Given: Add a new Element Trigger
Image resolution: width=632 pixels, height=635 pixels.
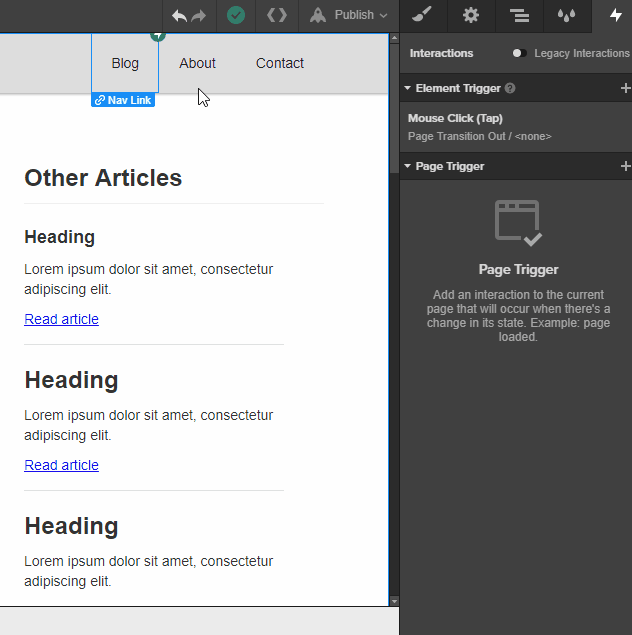Looking at the screenshot, I should pyautogui.click(x=626, y=88).
